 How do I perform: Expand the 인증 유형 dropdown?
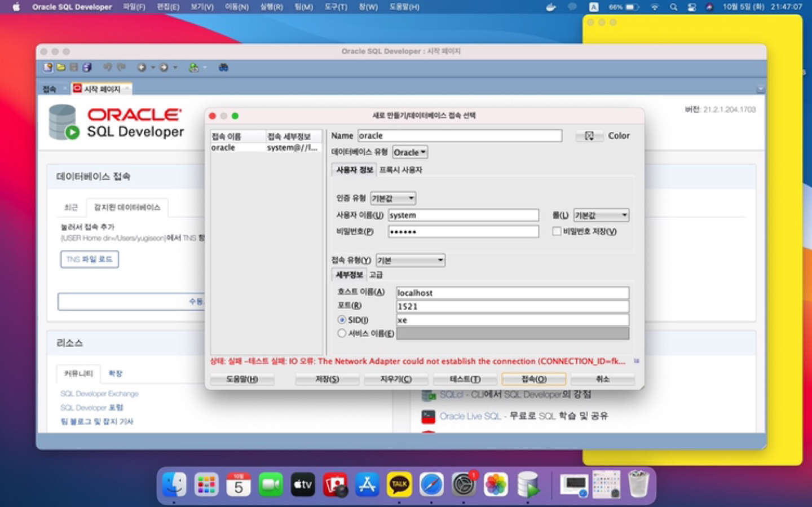[393, 198]
